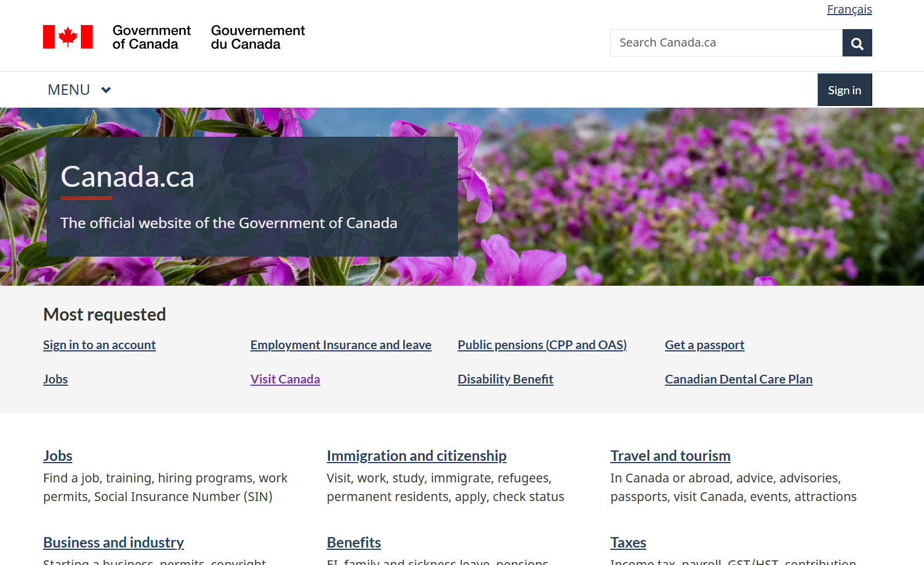Open Sign in to an account link
924x565 pixels.
99,345
